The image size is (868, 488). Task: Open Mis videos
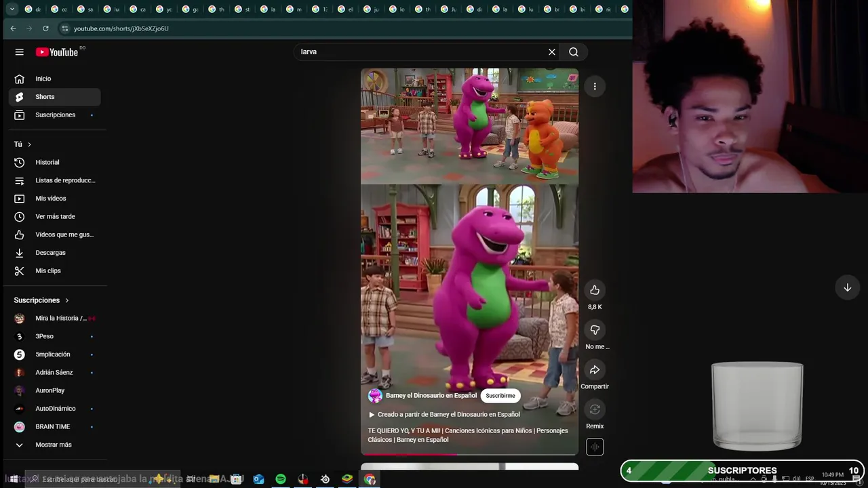click(54, 199)
